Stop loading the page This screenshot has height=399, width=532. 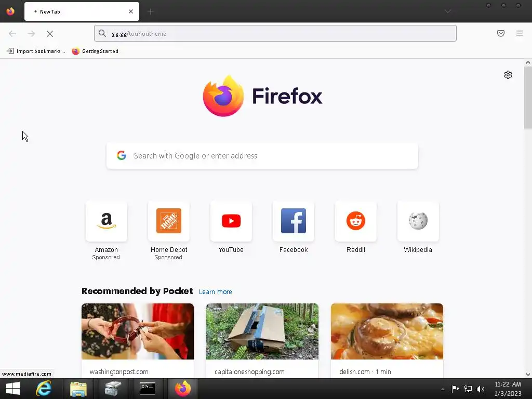[50, 34]
